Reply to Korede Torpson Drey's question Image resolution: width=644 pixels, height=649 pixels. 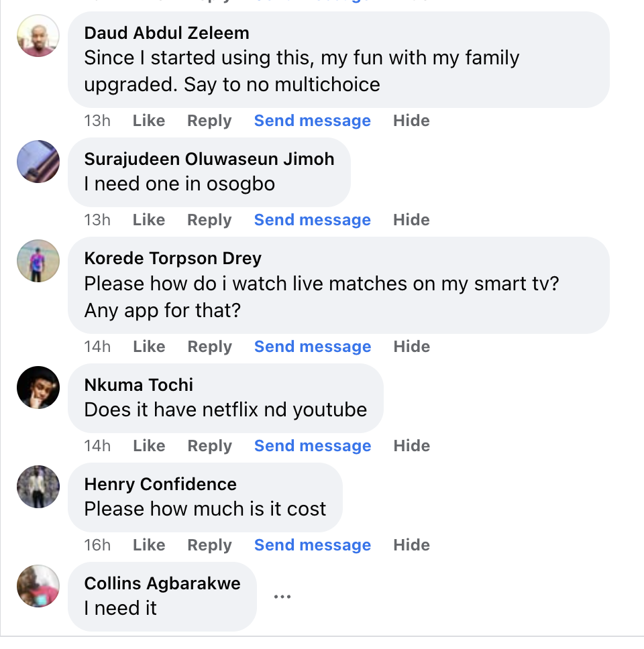click(209, 347)
